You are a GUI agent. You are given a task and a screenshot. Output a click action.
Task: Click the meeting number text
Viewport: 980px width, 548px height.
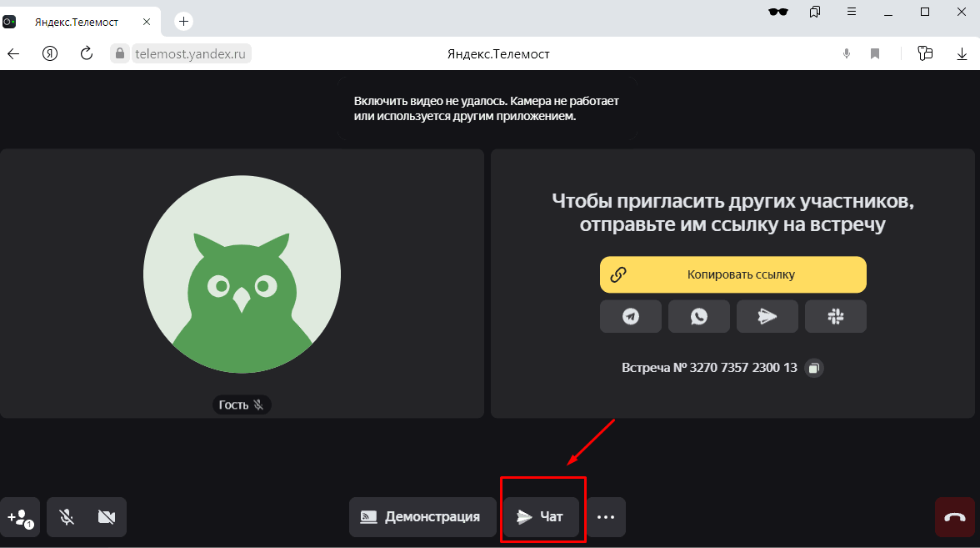[x=709, y=368]
